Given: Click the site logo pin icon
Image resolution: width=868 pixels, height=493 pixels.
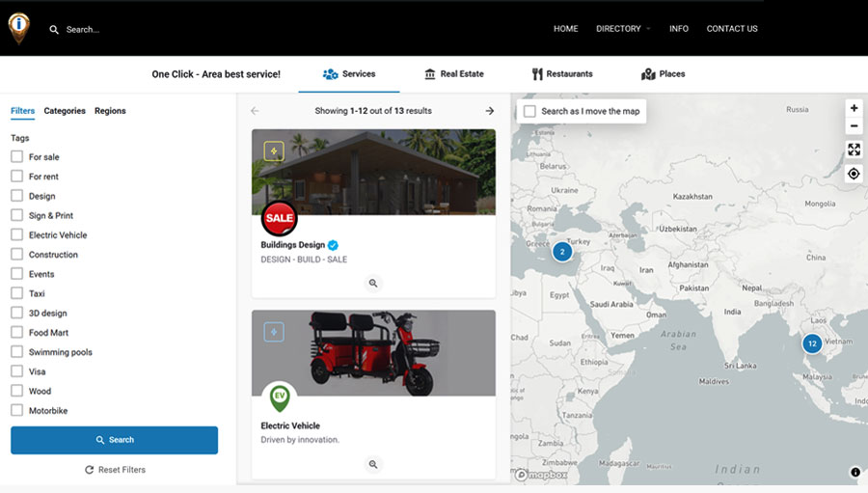Looking at the screenshot, I should tap(18, 27).
